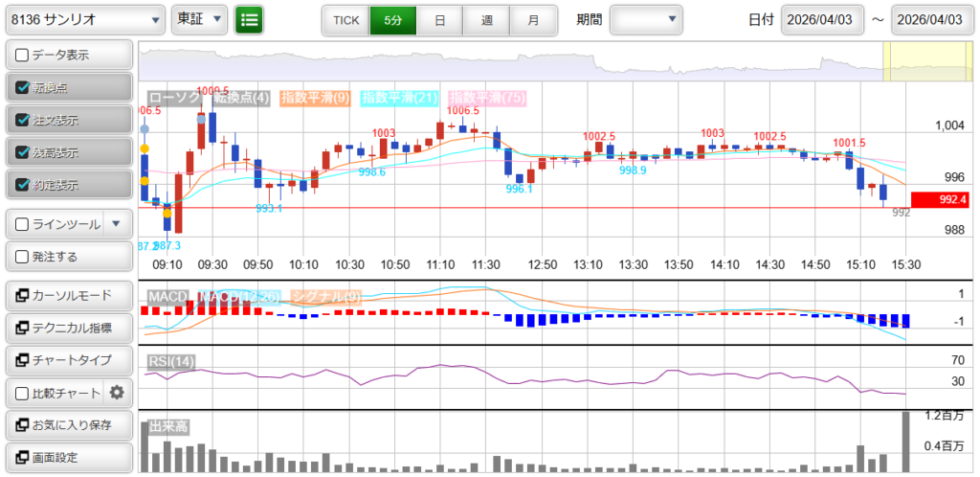Click お気に入り保存 to save favorite
The width and height of the screenshot is (980, 477).
click(x=68, y=424)
